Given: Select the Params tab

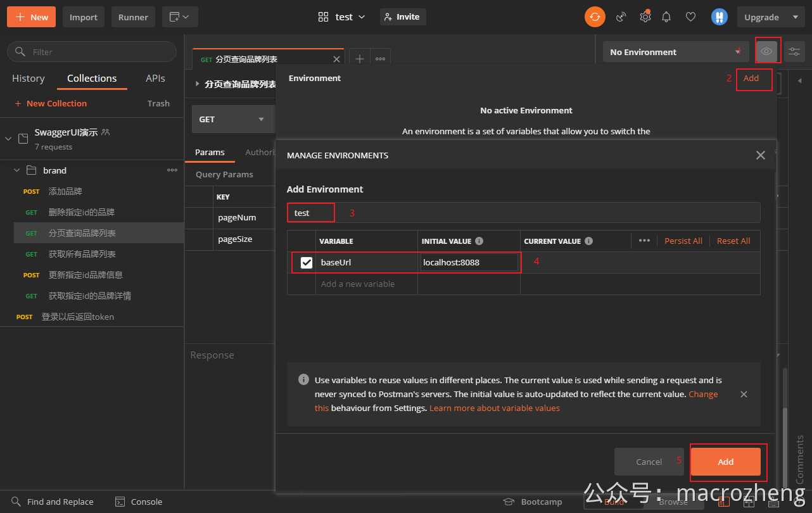Looking at the screenshot, I should [x=210, y=152].
